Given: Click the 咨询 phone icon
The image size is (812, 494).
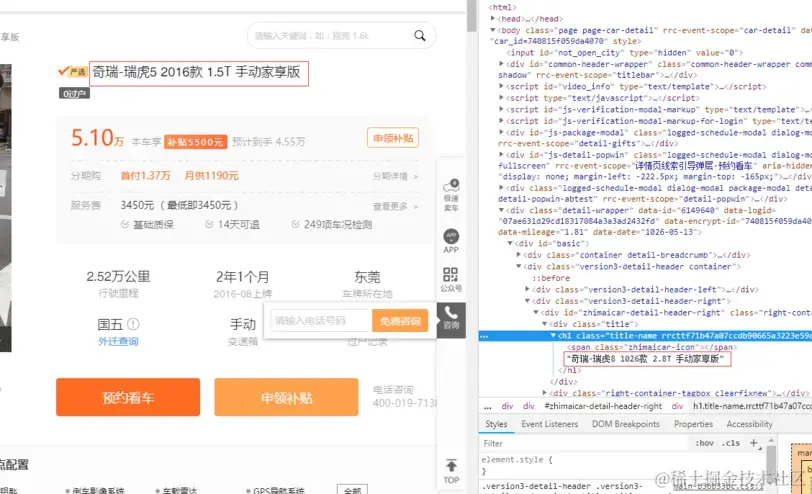Looking at the screenshot, I should pyautogui.click(x=451, y=318).
